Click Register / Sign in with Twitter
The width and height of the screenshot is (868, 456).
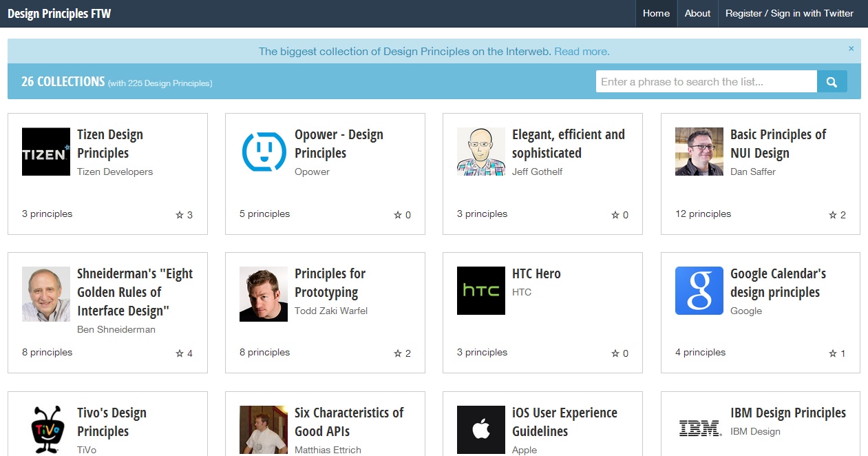coord(789,13)
